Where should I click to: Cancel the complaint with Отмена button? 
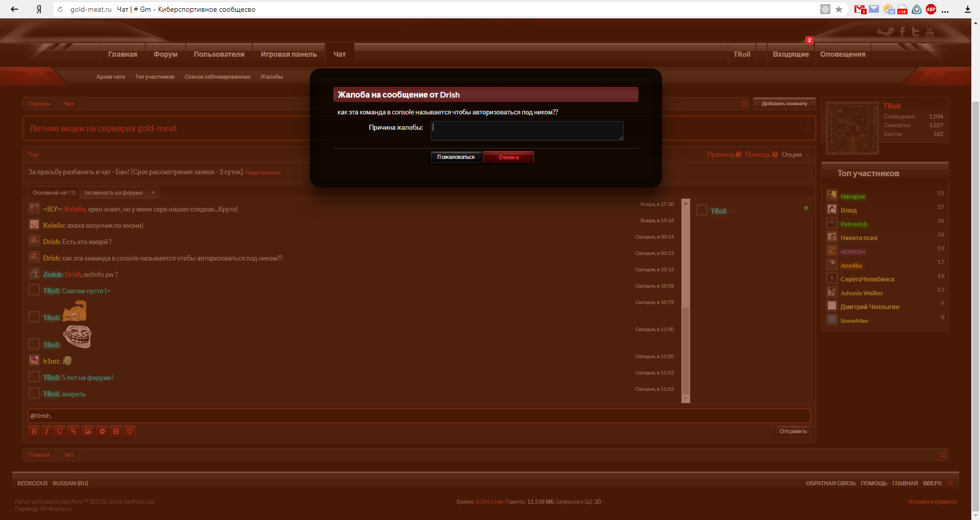[x=508, y=157]
